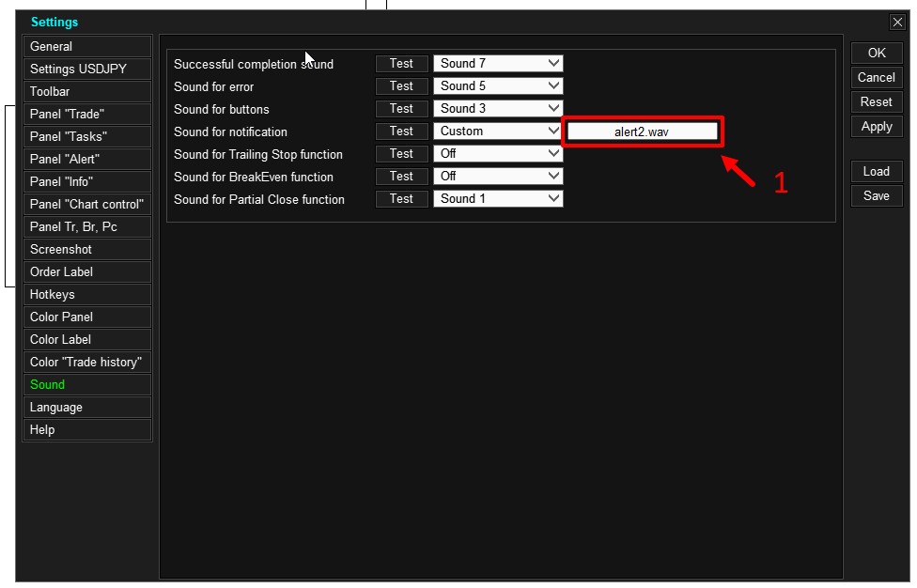Go to Screenshot settings

pyautogui.click(x=87, y=250)
